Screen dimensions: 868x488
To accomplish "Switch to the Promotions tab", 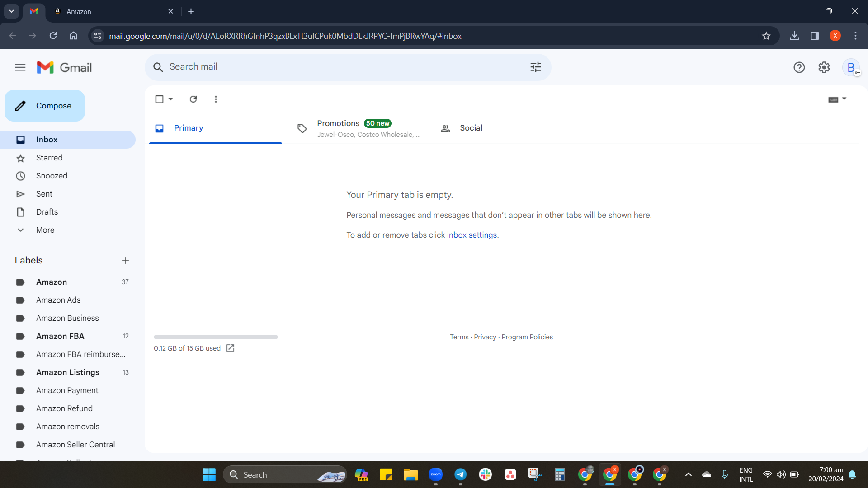I will pos(359,128).
